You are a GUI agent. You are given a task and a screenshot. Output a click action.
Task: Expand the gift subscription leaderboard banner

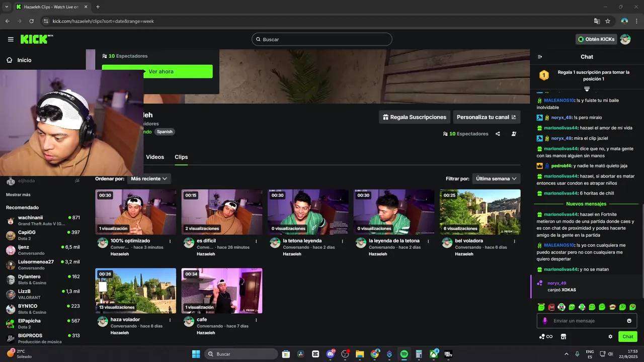[x=587, y=89]
